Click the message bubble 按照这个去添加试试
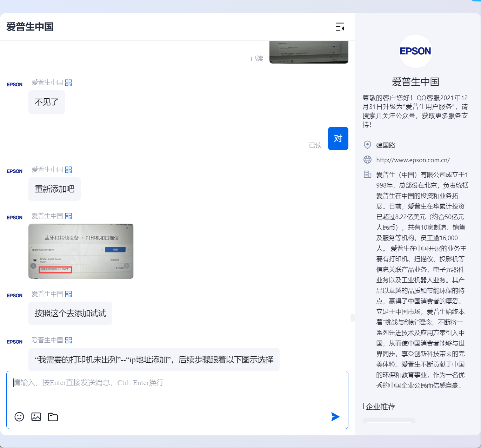This screenshot has width=481, height=448. (70, 314)
